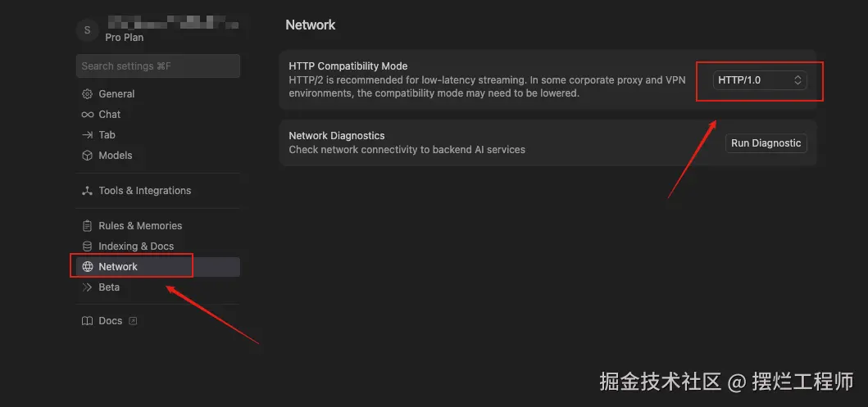This screenshot has width=868, height=407.
Task: Click HTTP Compatibility Mode title text
Action: [x=348, y=66]
